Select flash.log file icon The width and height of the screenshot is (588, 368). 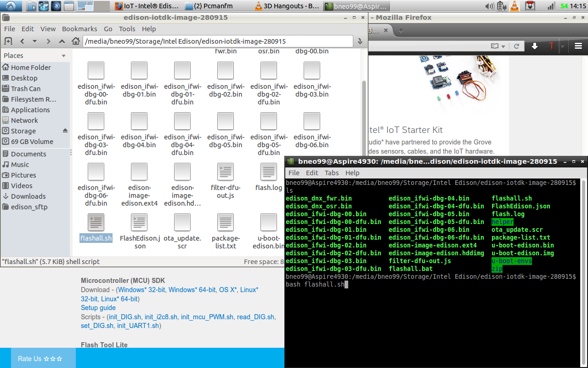point(269,172)
